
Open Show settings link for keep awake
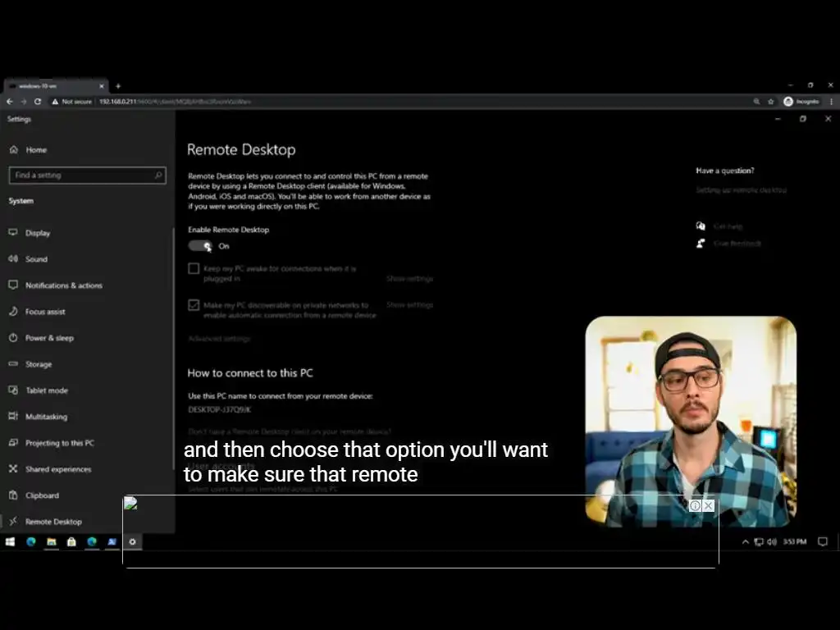pyautogui.click(x=410, y=279)
